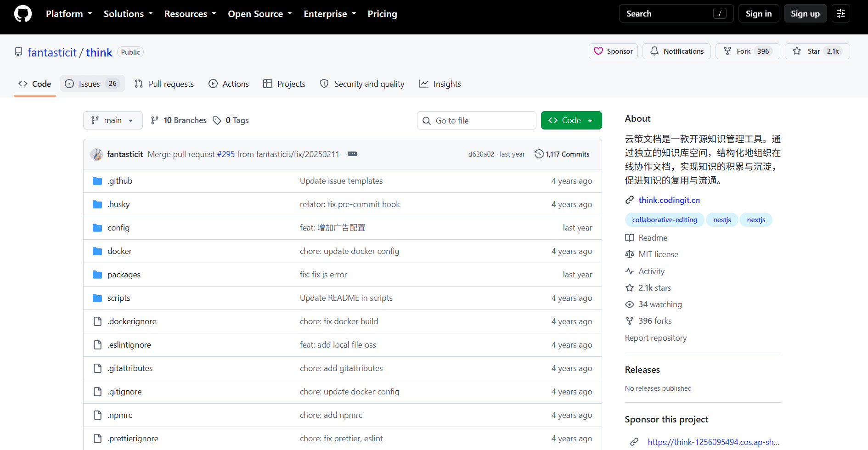The width and height of the screenshot is (868, 450).
Task: Expand the commit message ellipsis
Action: [x=352, y=154]
